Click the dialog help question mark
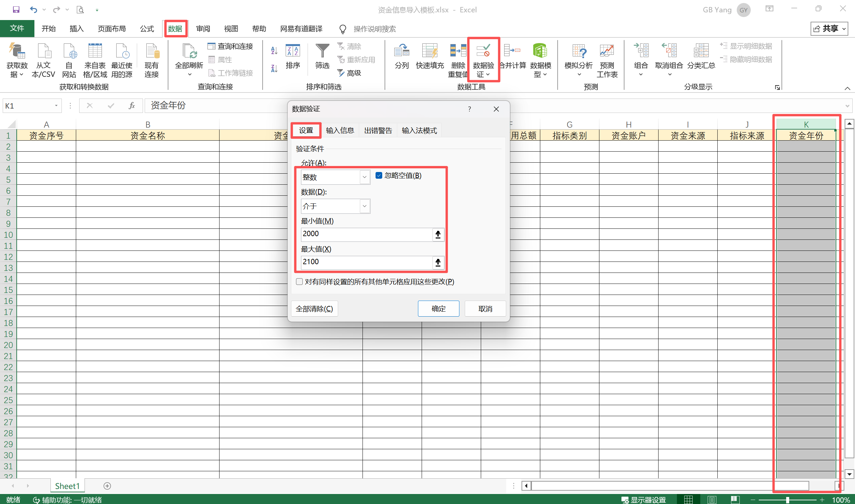Image resolution: width=855 pixels, height=504 pixels. click(469, 109)
